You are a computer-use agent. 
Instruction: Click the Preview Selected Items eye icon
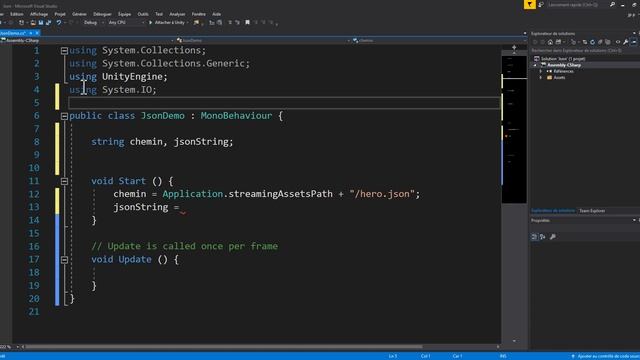coord(618,42)
